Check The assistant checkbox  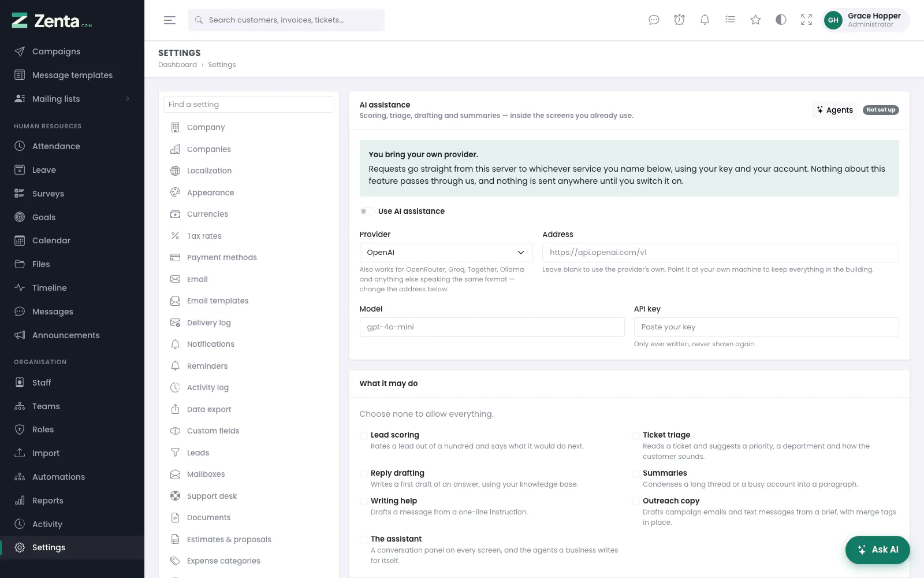[x=363, y=539]
